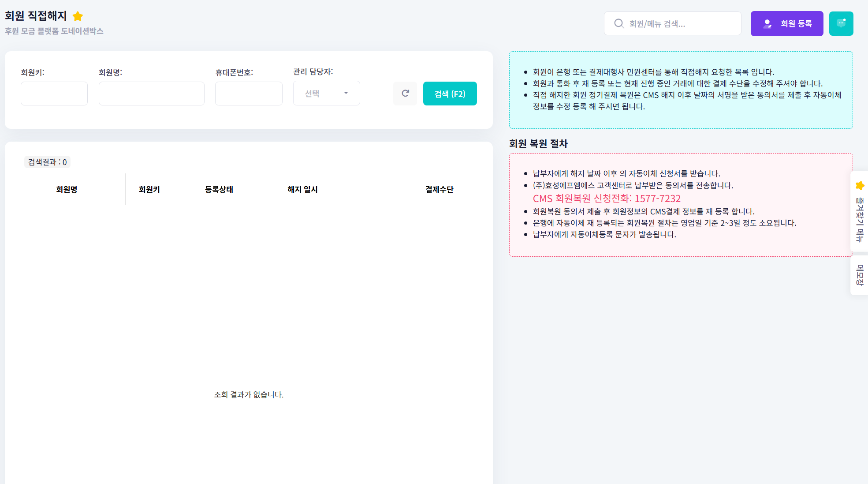Open the 관리 담당자 선택 dropdown

(327, 93)
